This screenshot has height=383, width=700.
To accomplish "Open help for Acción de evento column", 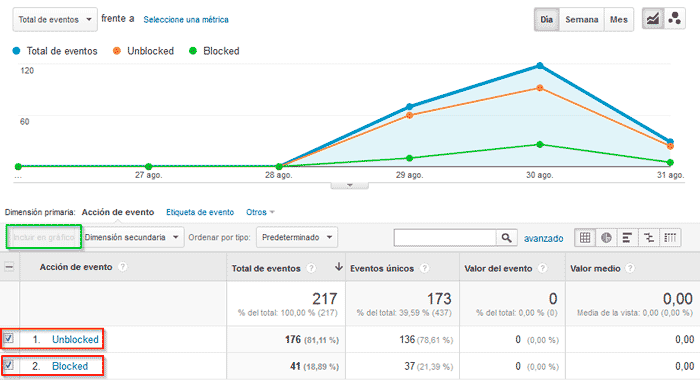I will 122,267.
